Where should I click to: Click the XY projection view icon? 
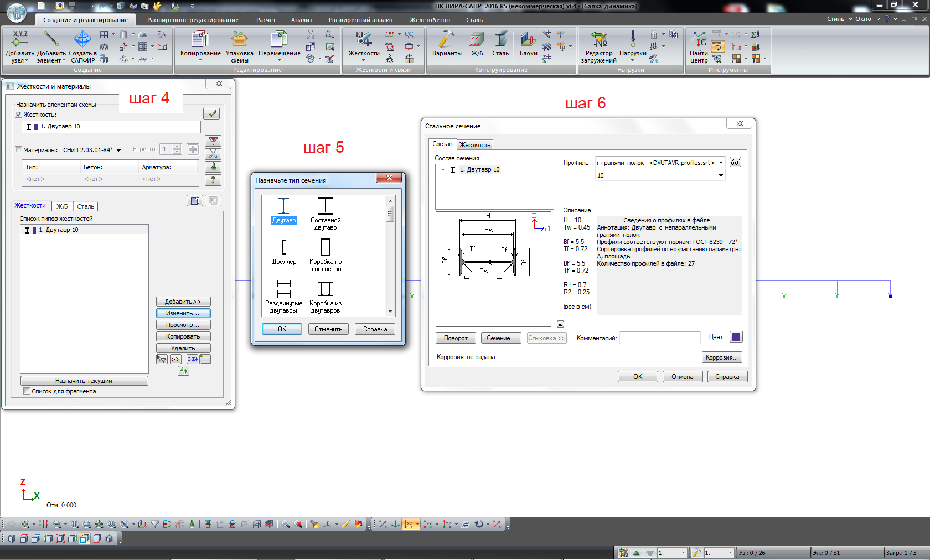[x=428, y=524]
